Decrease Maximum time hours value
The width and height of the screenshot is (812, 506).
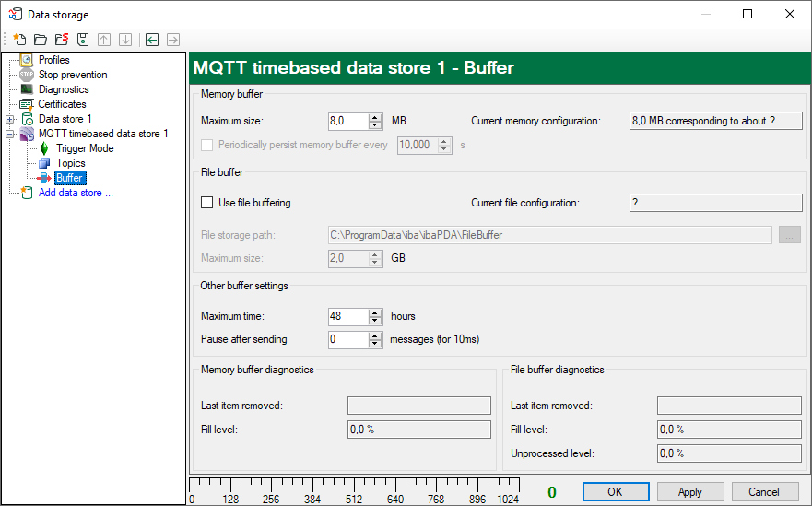(x=375, y=320)
